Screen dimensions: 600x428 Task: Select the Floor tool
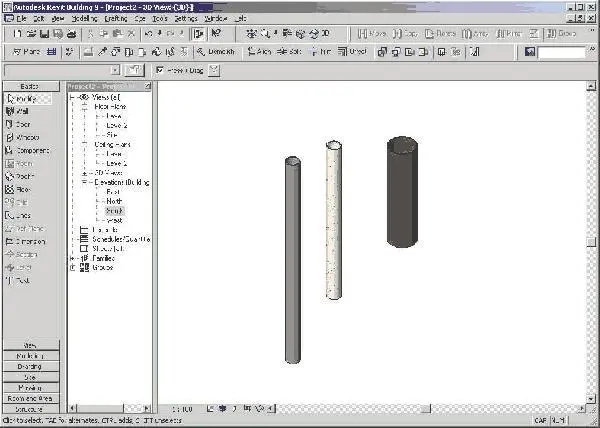point(18,189)
